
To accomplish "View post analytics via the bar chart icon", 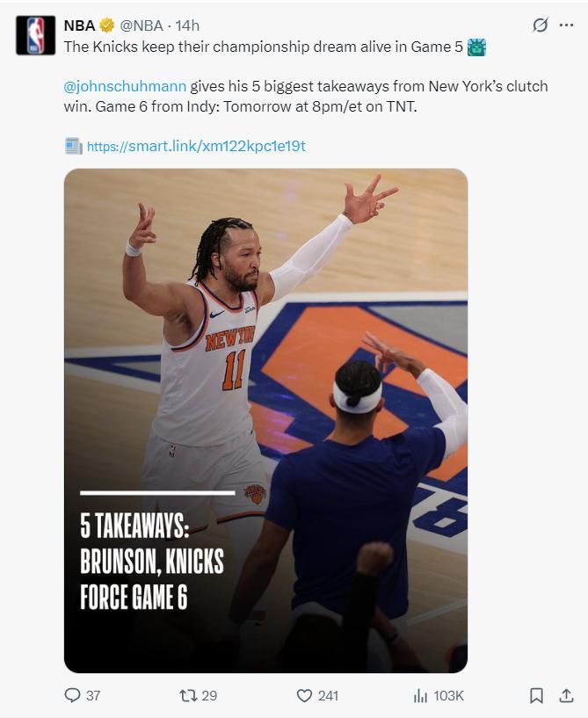I will [x=420, y=695].
